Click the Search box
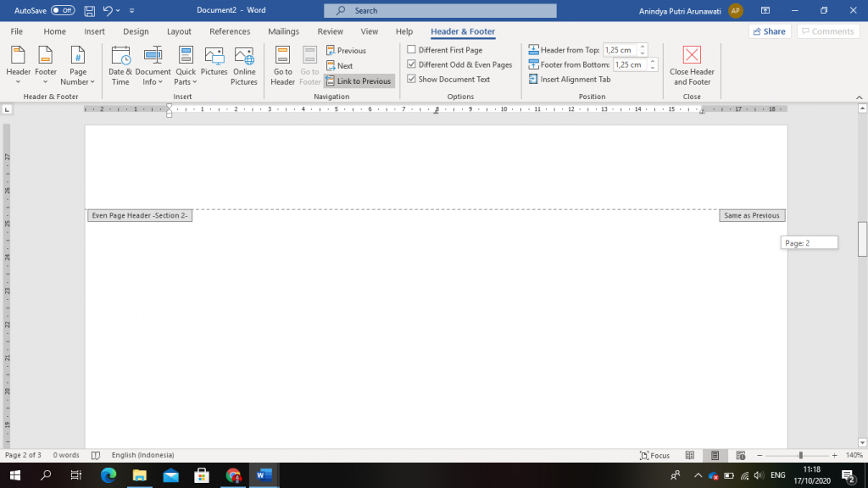The image size is (868, 488). click(x=440, y=10)
